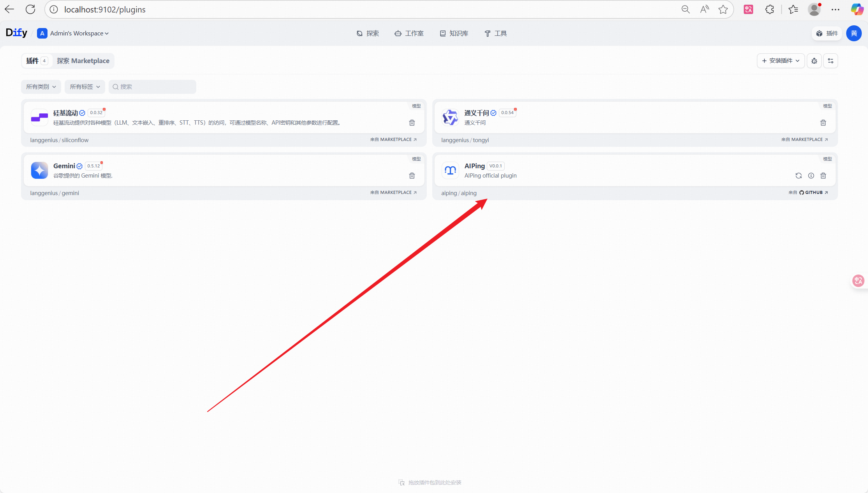
Task: Expand the Admin's Workspace switcher
Action: 73,33
